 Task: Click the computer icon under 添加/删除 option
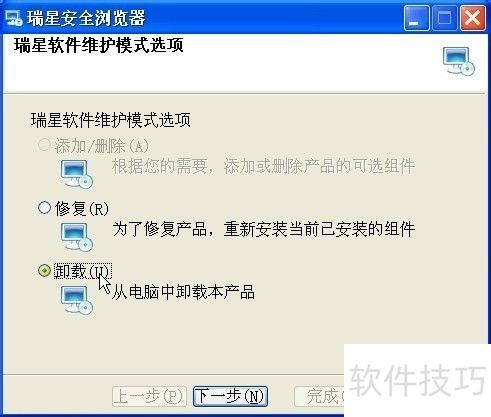click(77, 174)
